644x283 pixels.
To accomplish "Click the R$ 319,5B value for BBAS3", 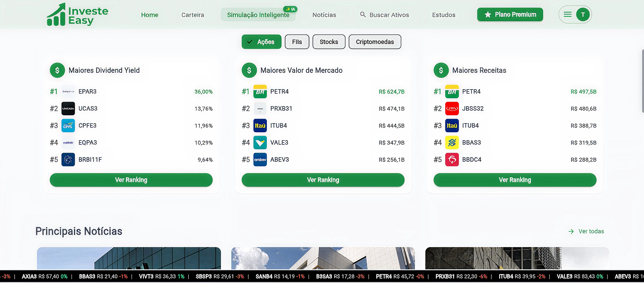I will pyautogui.click(x=583, y=143).
